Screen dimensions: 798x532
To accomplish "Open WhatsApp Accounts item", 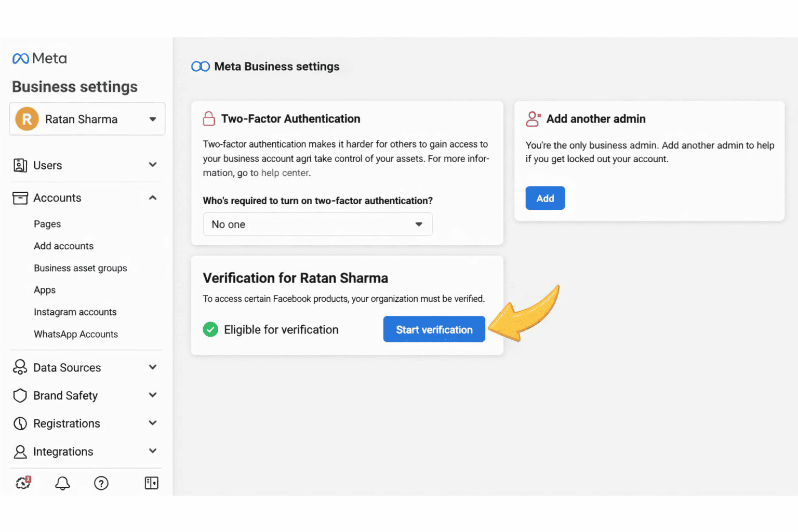I will point(76,334).
